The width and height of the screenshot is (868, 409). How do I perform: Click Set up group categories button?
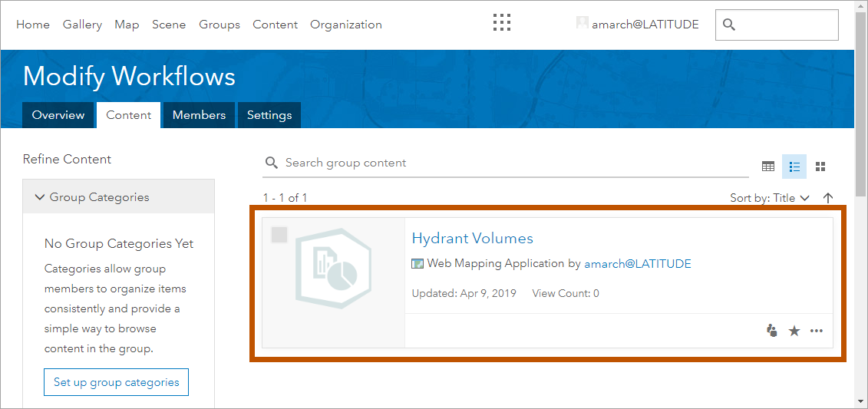pyautogui.click(x=117, y=382)
